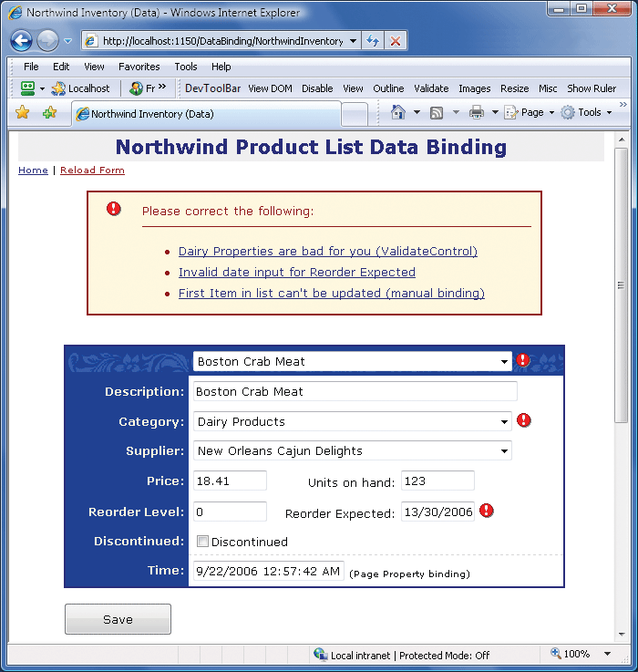Viewport: 638px width, 672px height.
Task: Open the Edit menu
Action: click(x=61, y=67)
